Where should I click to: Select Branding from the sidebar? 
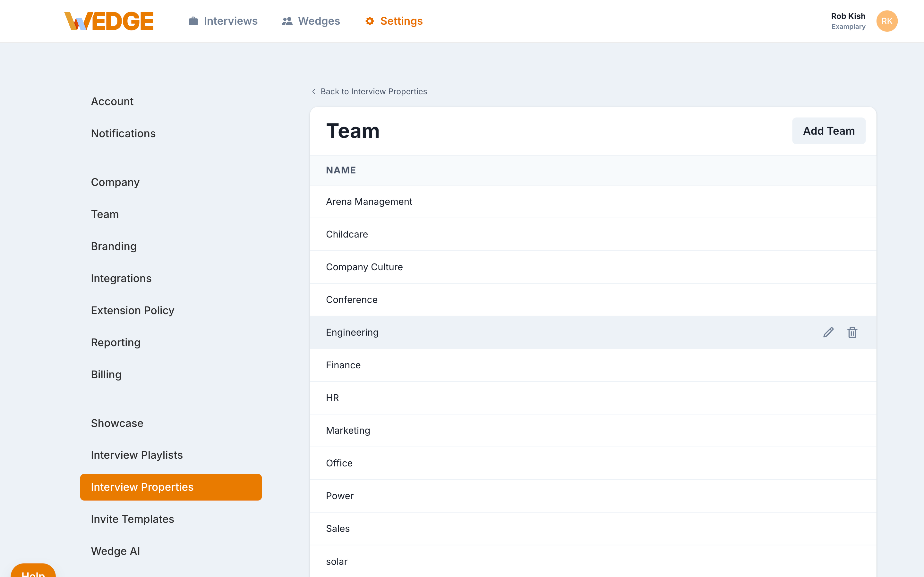click(x=113, y=246)
